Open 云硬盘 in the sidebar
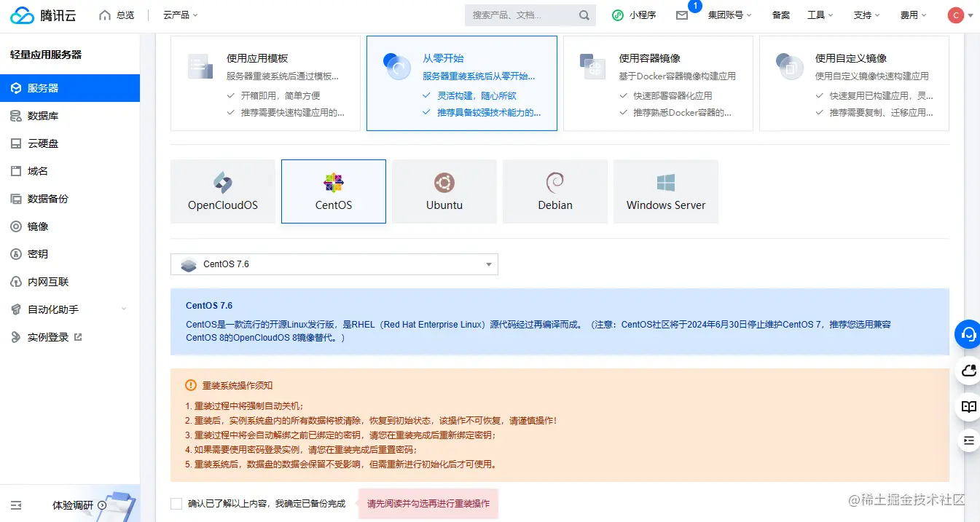Screen dimensions: 980x522 70,143
